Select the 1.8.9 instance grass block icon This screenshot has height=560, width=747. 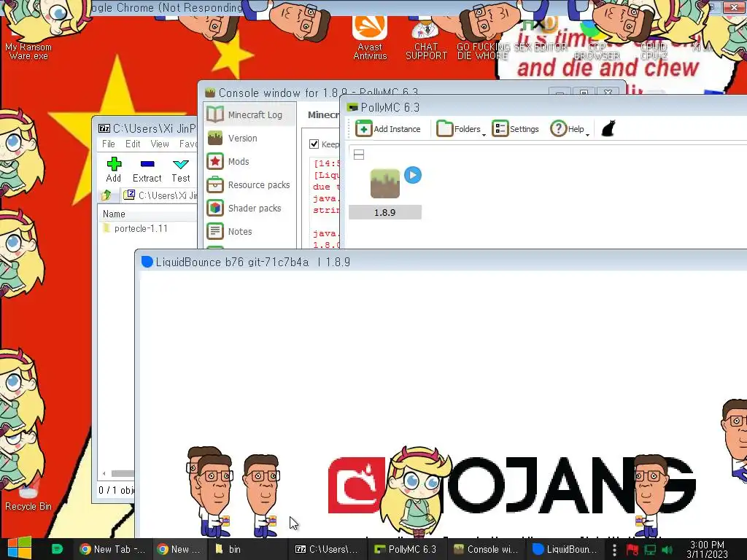pos(385,183)
